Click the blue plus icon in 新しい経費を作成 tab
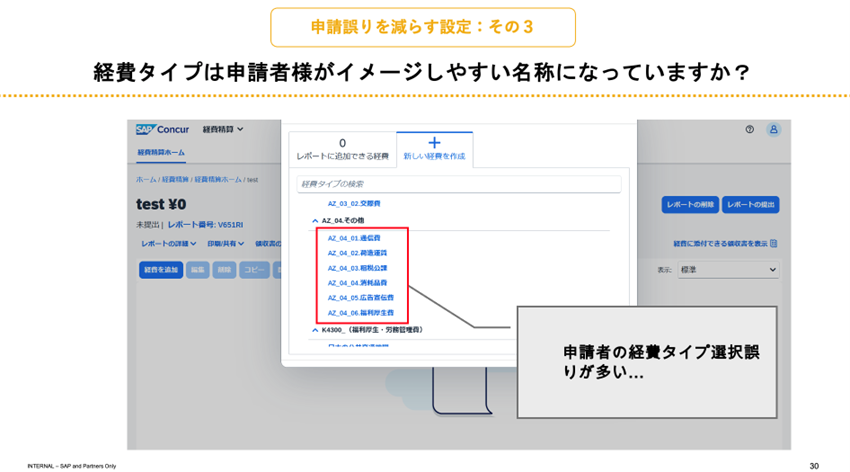Image resolution: width=850 pixels, height=472 pixels. click(x=434, y=143)
